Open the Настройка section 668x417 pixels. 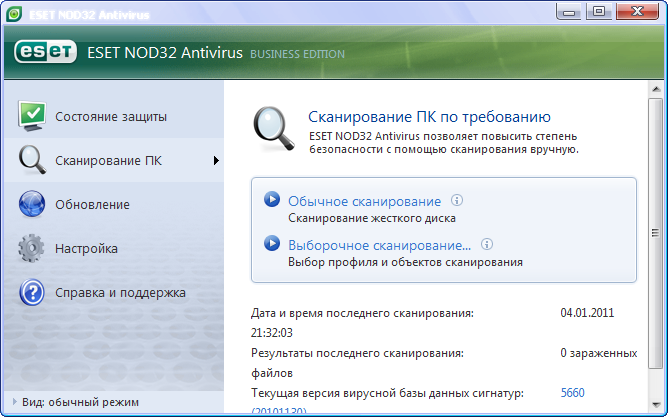click(x=114, y=248)
